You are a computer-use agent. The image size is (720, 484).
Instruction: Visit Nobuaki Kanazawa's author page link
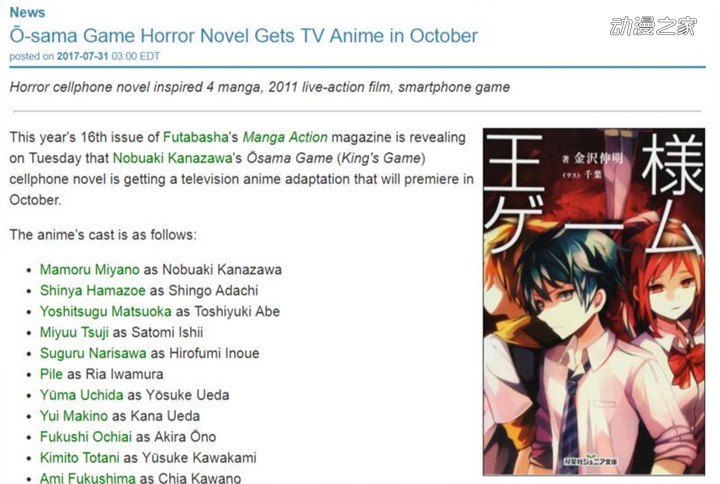(x=173, y=158)
